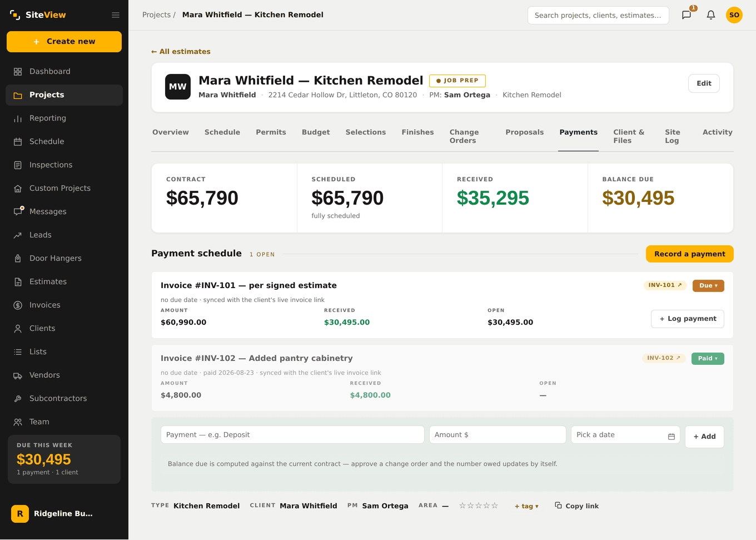Open chat messages icon in top bar

[687, 15]
